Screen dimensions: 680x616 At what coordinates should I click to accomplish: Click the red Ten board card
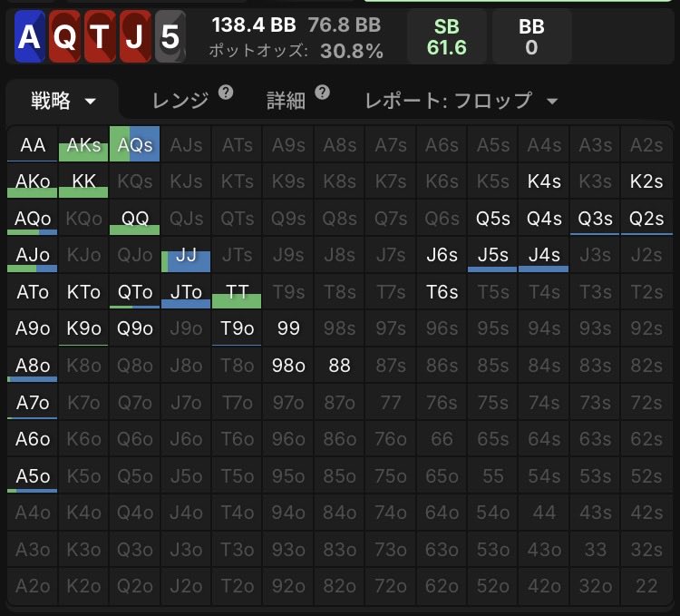(100, 36)
